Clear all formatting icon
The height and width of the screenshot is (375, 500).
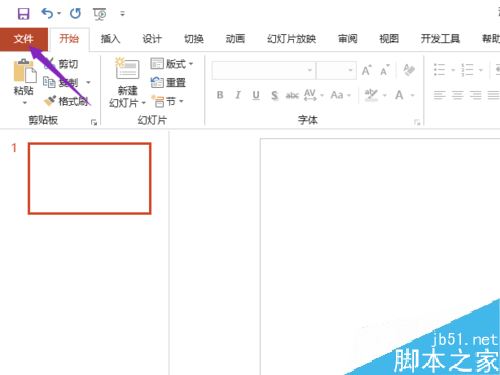(409, 70)
